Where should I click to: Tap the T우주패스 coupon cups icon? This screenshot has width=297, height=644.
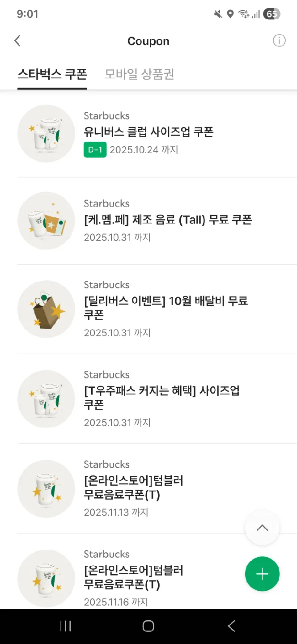pos(46,399)
